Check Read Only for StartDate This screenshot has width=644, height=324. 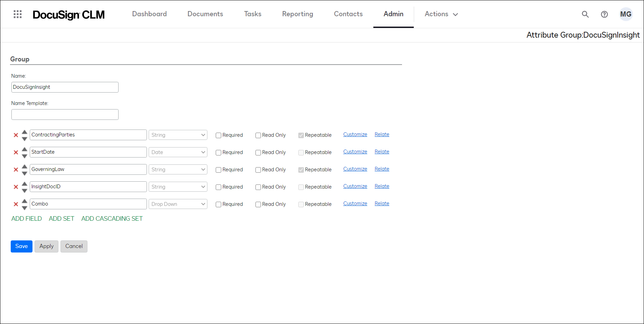click(x=258, y=153)
